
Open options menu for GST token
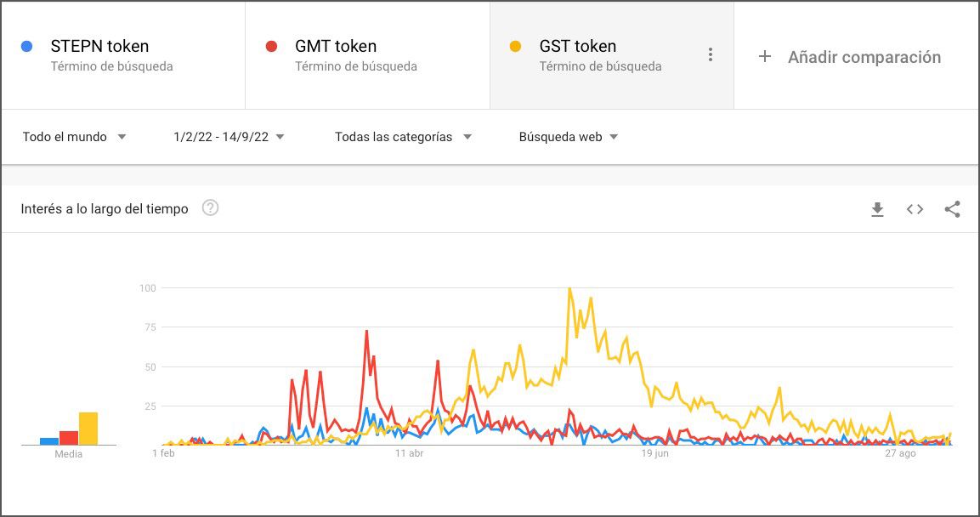(711, 54)
